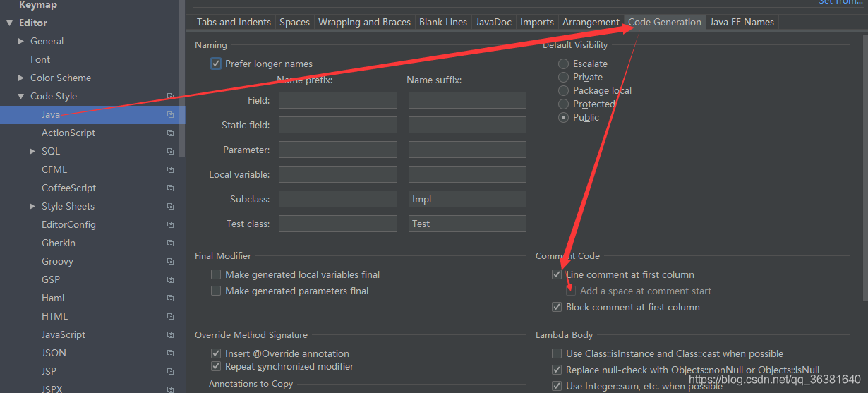The width and height of the screenshot is (868, 393).
Task: Click the scheme icon next to JSP
Action: (170, 371)
